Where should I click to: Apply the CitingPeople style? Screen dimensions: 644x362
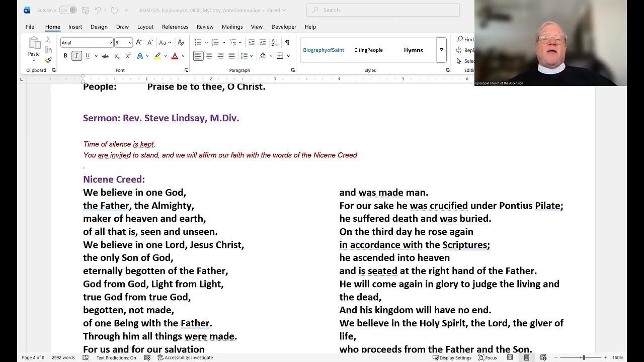(368, 50)
